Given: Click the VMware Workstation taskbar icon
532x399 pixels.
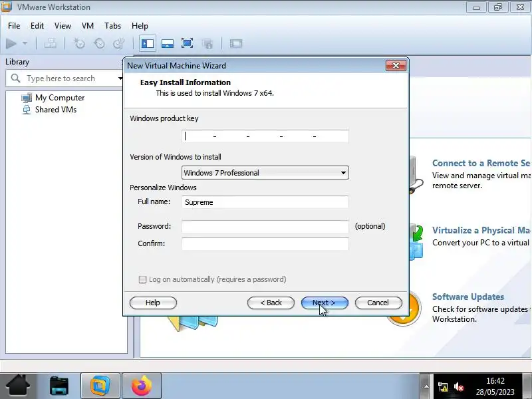Looking at the screenshot, I should pyautogui.click(x=100, y=386).
